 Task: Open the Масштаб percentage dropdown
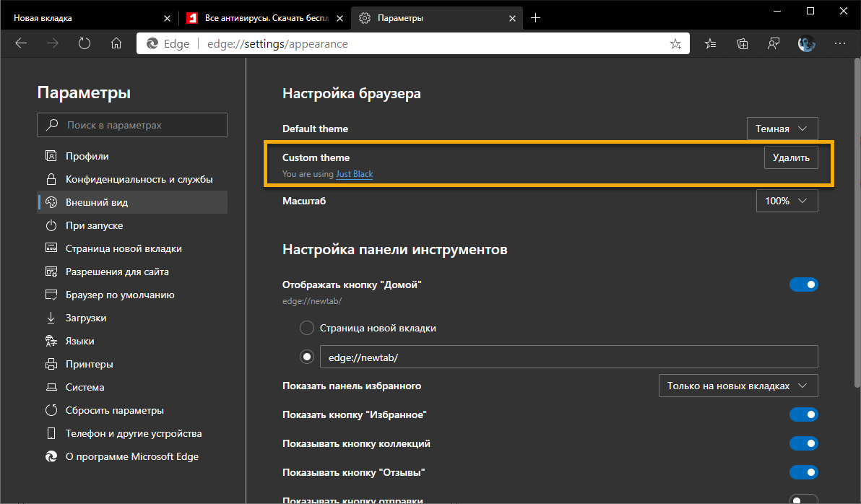tap(787, 200)
